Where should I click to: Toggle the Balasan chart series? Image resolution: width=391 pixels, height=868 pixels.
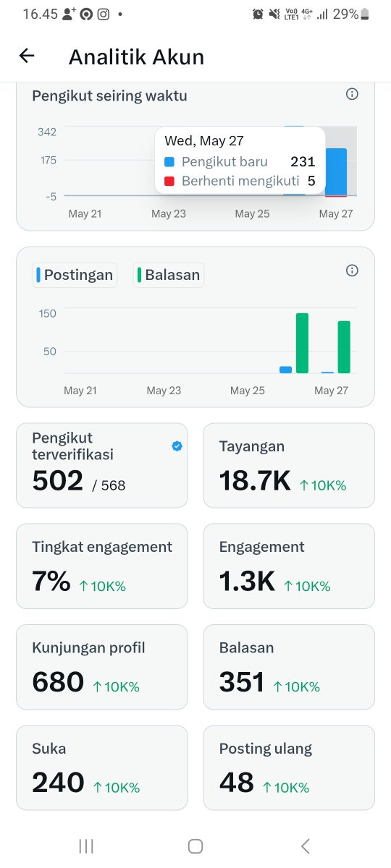click(x=168, y=275)
